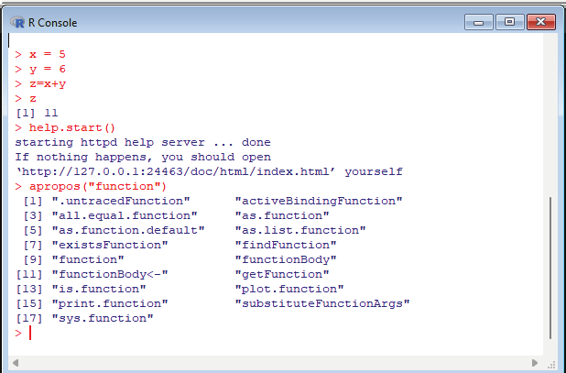
Task: Click the "print.function" result
Action: [110, 304]
